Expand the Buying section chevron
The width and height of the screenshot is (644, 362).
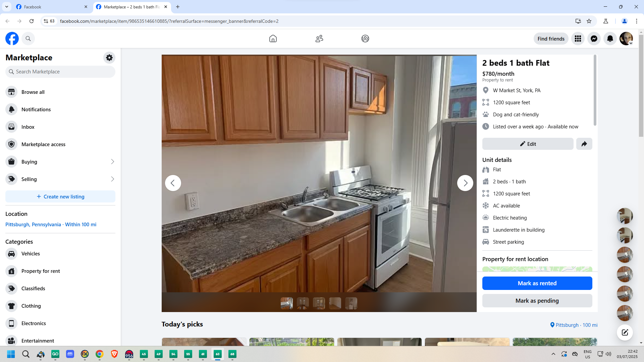tap(112, 162)
